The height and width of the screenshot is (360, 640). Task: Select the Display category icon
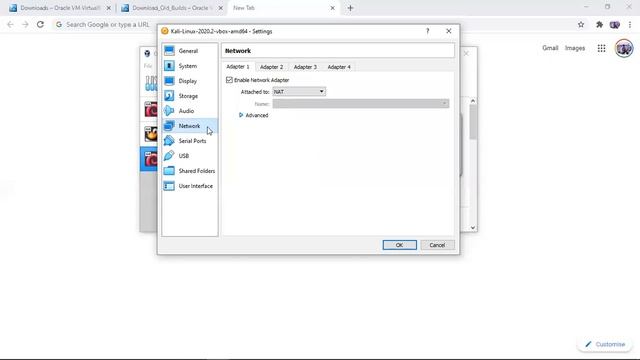169,81
